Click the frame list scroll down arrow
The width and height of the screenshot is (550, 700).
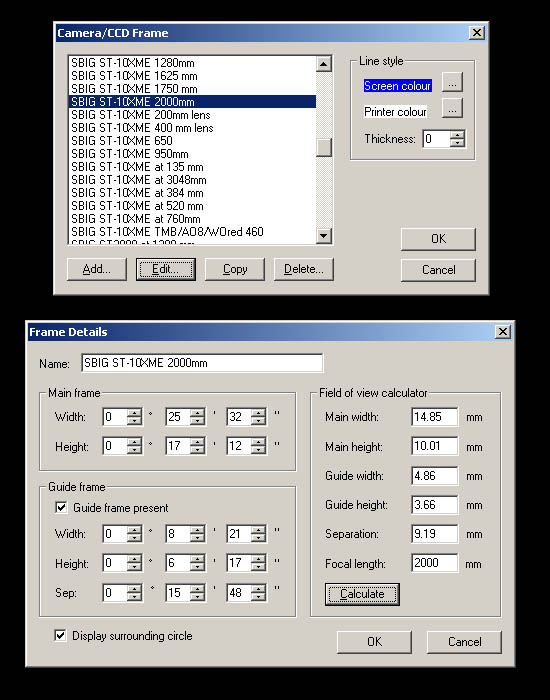(324, 235)
